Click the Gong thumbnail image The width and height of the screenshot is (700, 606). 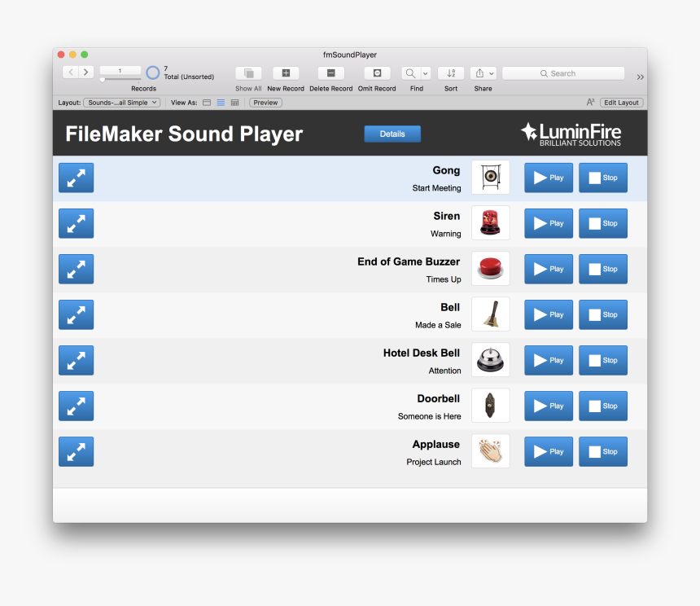[x=491, y=178]
